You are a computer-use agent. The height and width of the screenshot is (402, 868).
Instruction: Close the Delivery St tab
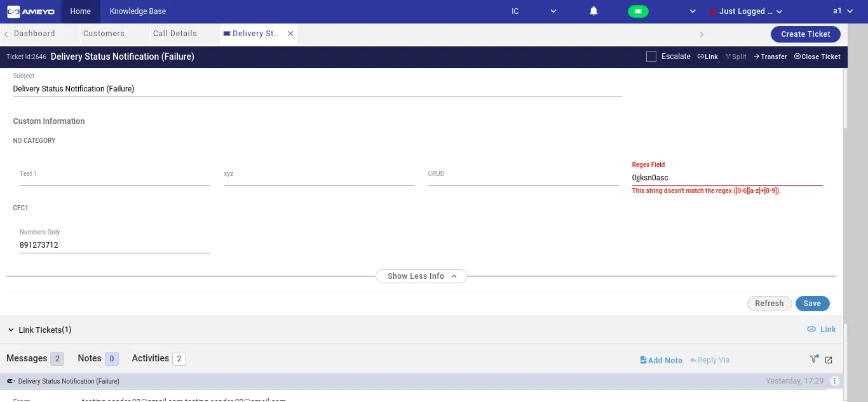290,34
